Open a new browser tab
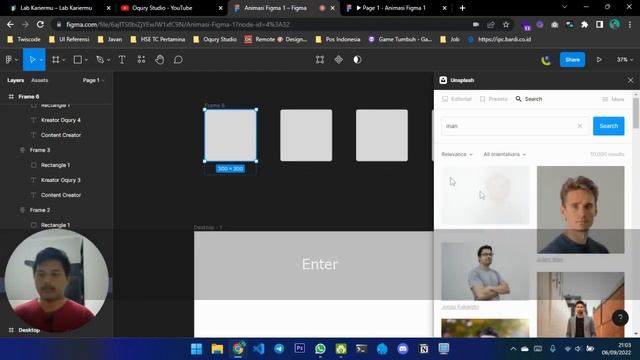Image resolution: width=640 pixels, height=360 pixels. tap(462, 8)
